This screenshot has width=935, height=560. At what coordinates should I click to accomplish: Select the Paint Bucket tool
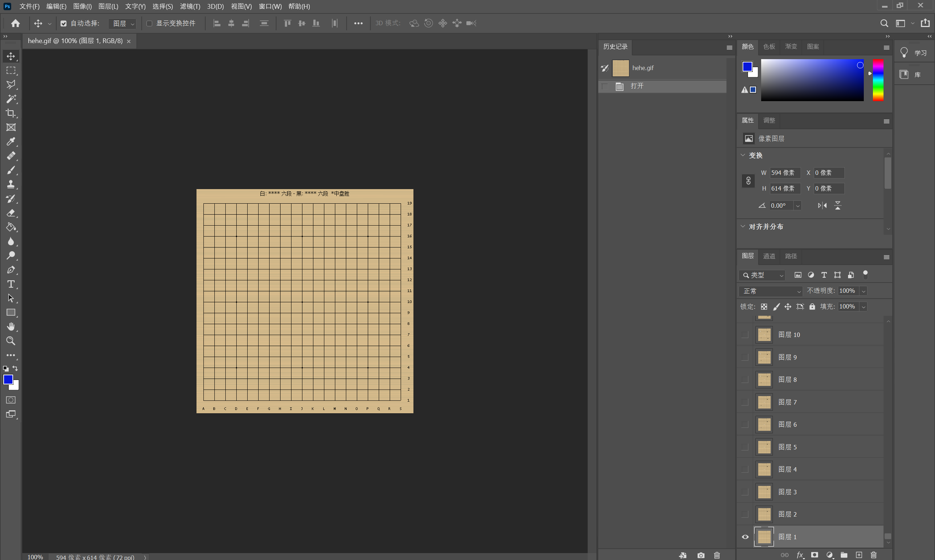click(11, 227)
